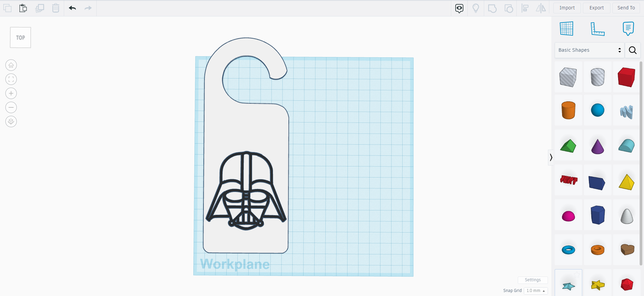Viewport: 644px width, 296px height.
Task: Select the brown Heart shape
Action: (x=627, y=249)
